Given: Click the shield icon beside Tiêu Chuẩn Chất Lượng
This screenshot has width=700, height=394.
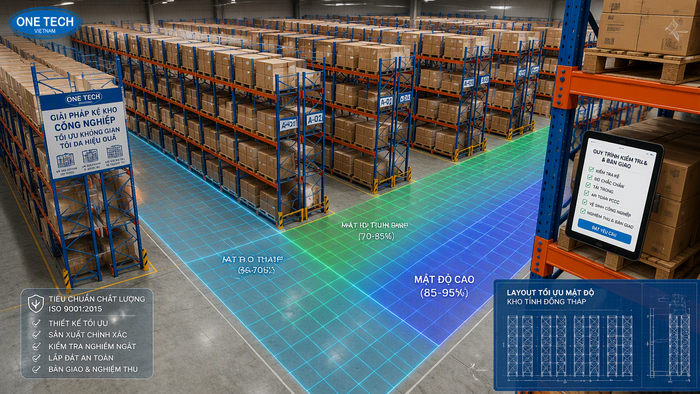Looking at the screenshot, I should (x=36, y=303).
